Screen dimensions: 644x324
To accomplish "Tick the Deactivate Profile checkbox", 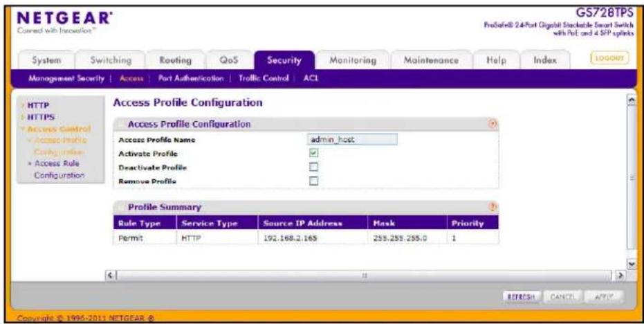I will click(313, 167).
